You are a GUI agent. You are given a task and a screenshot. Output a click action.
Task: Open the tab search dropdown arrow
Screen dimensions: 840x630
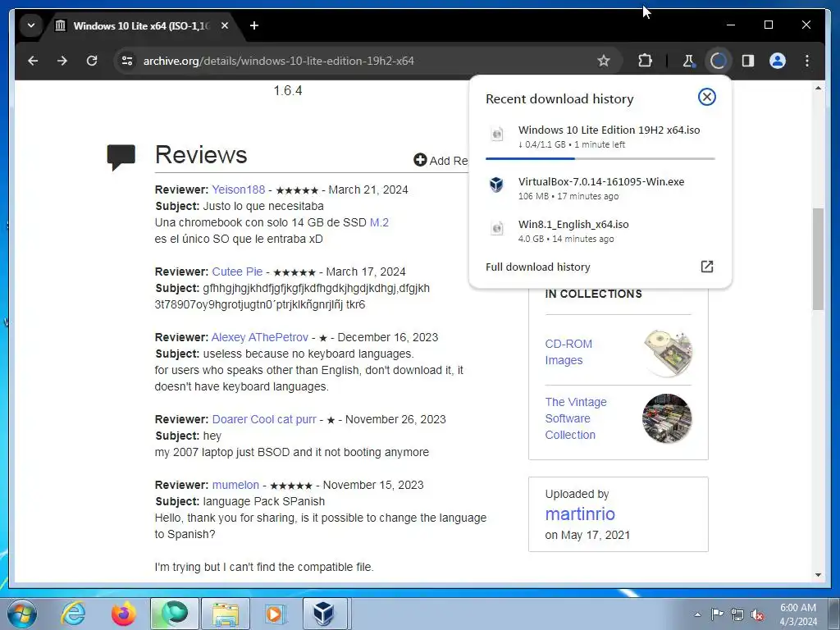(31, 25)
